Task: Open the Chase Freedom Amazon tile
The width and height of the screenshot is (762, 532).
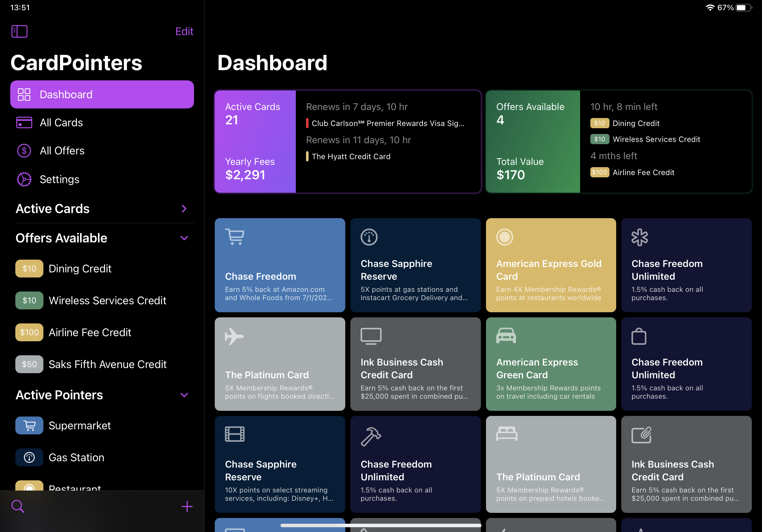Action: coord(280,265)
